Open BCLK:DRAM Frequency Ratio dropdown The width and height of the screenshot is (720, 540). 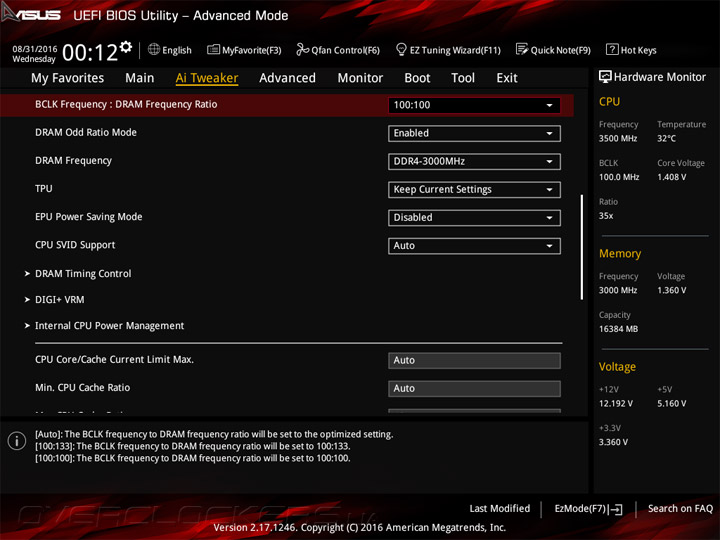click(x=474, y=105)
